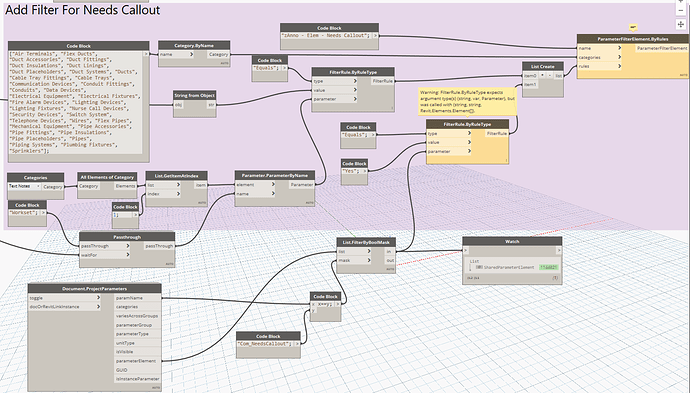Click output arrow of the "Yes" Code Block

pos(364,171)
